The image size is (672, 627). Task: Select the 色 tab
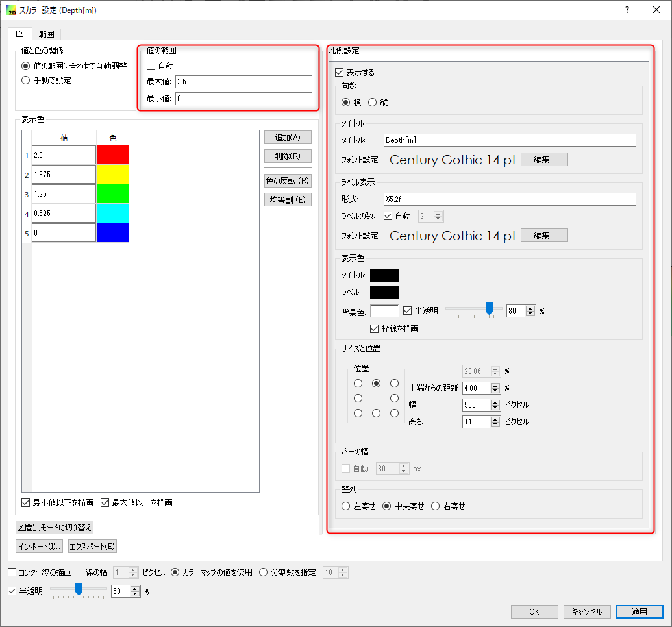pos(19,34)
